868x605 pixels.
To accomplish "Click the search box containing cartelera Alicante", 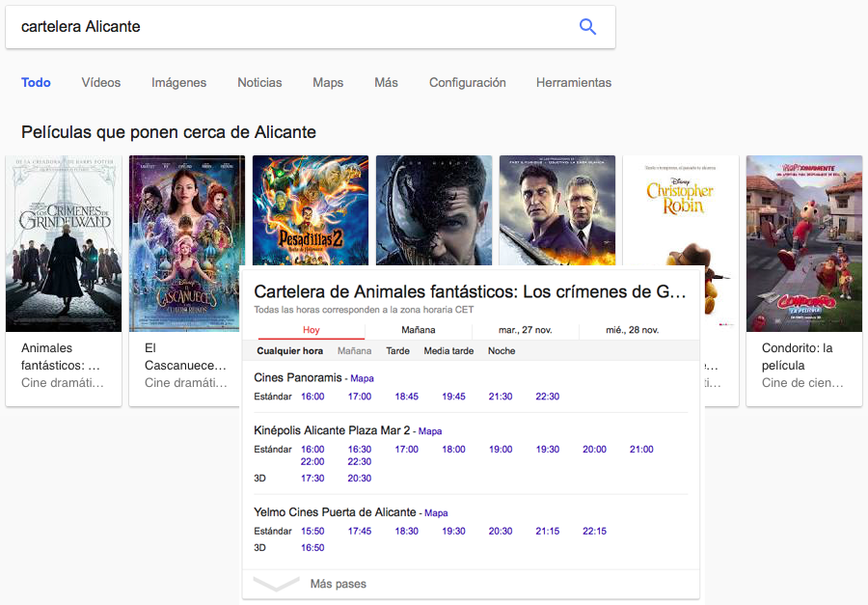I will click(x=289, y=27).
